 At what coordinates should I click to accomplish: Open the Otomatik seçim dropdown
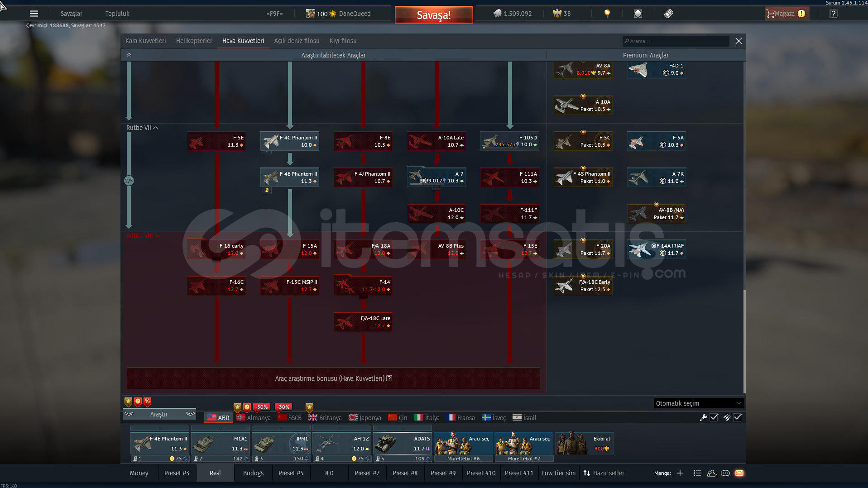coord(699,403)
